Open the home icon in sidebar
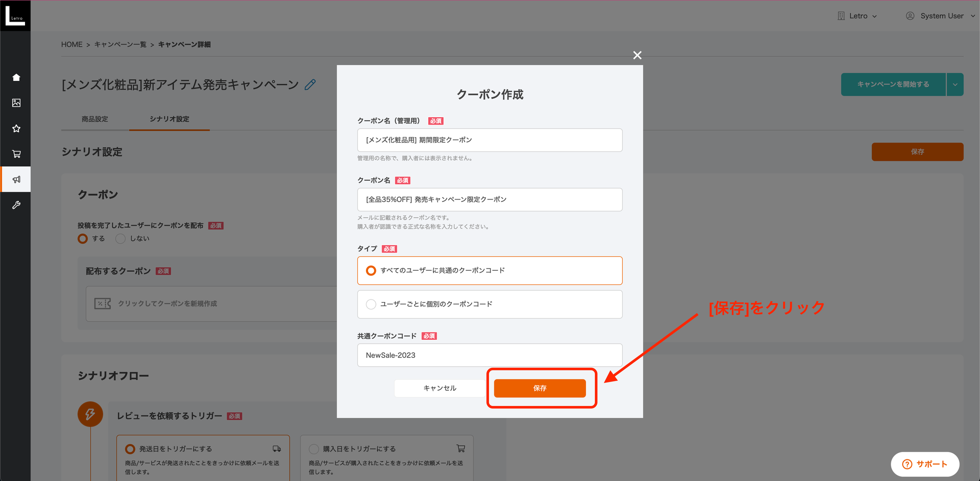Viewport: 980px width, 481px height. point(16,77)
